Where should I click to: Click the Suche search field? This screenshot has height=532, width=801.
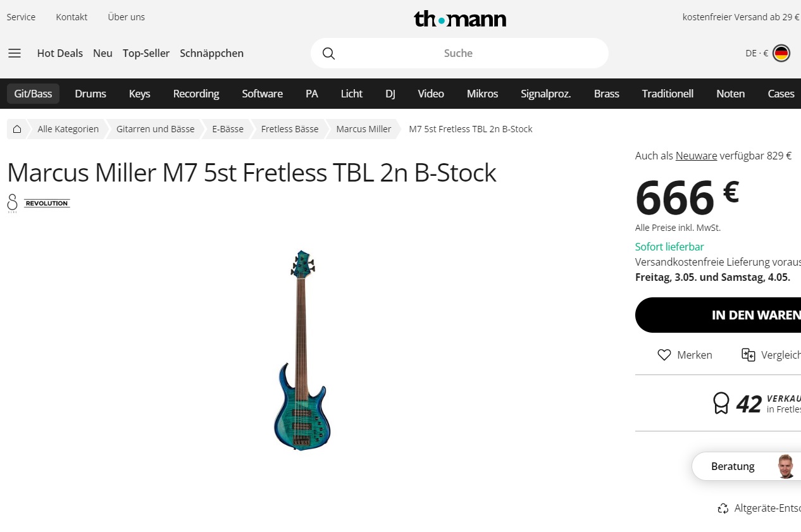point(459,53)
